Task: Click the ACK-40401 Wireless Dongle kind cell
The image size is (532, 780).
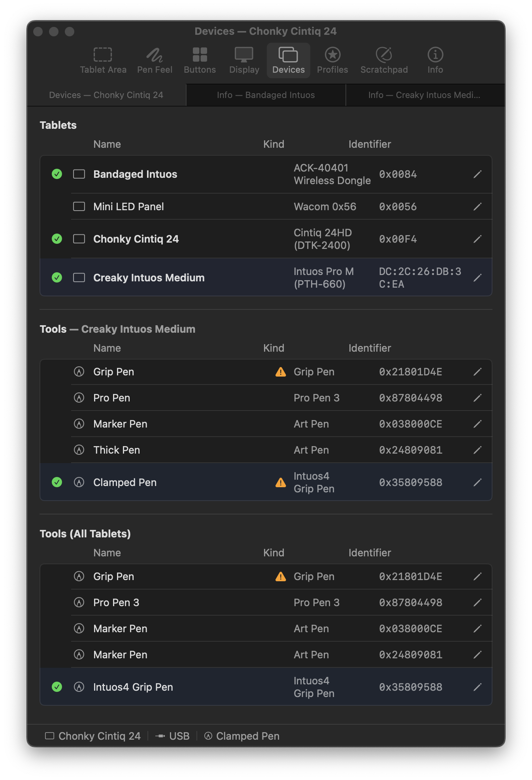Action: pyautogui.click(x=332, y=174)
